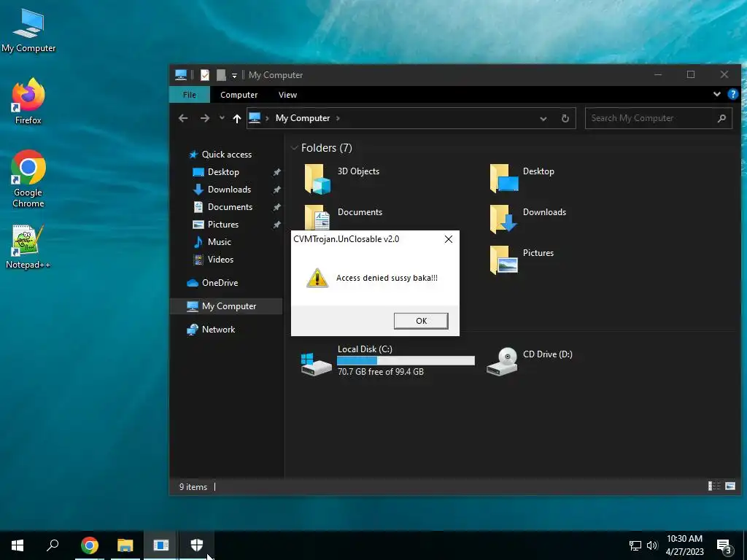Select Desktop in Quick access list
The width and height of the screenshot is (747, 560).
coord(216,172)
